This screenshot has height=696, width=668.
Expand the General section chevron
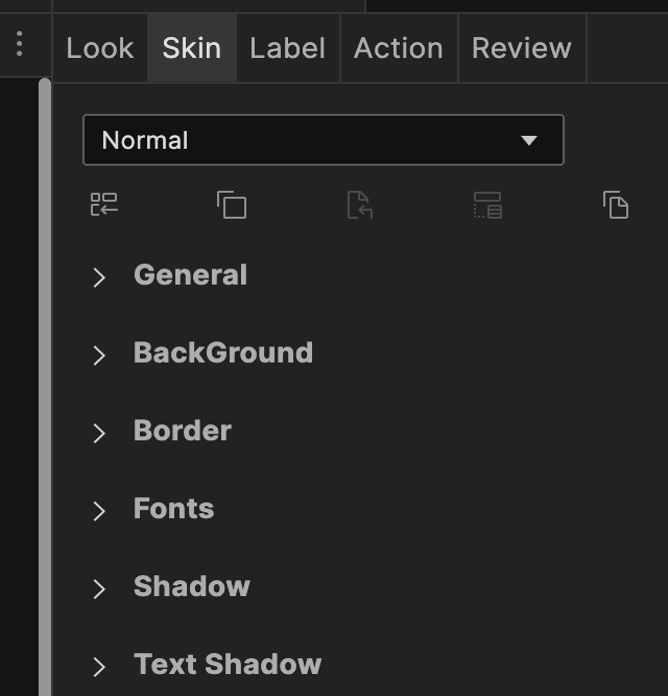(x=99, y=277)
